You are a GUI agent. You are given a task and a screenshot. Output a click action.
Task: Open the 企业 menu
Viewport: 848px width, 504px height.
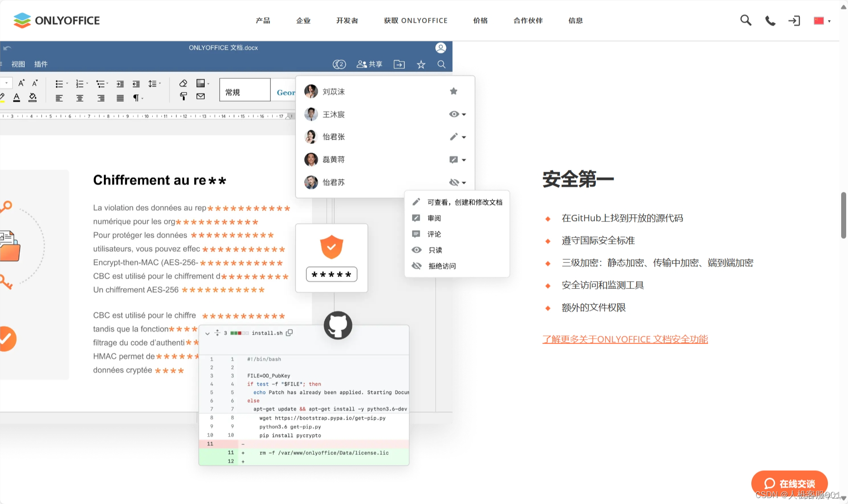[303, 21]
